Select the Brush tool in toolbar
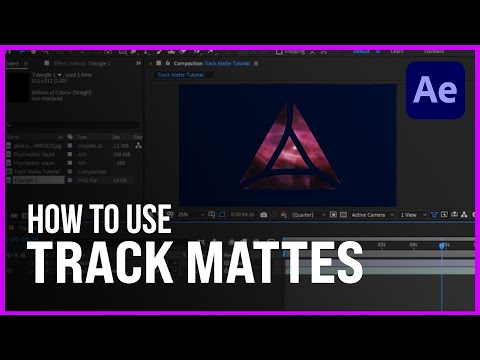This screenshot has height=360, width=480. [159, 52]
